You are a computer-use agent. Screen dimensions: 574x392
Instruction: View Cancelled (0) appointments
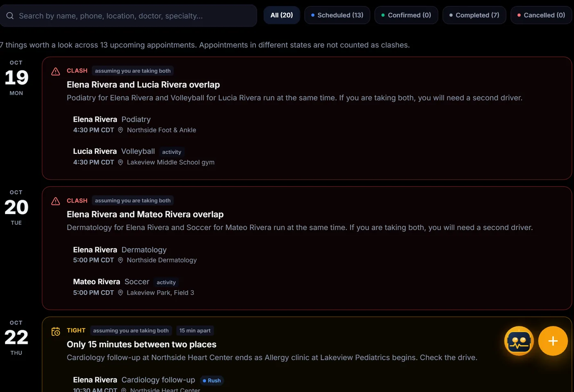pyautogui.click(x=541, y=15)
